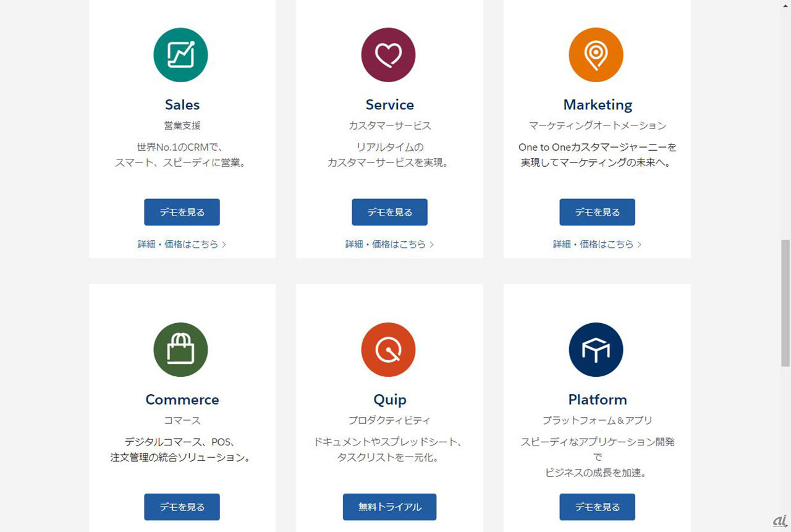Watch the Service demo

389,212
